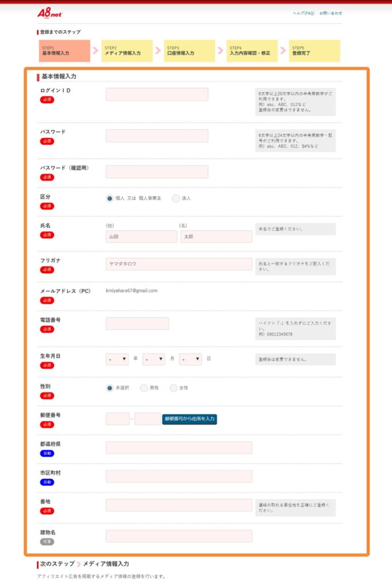Click the A8.net logo
This screenshot has height=588, width=392.
49,13
